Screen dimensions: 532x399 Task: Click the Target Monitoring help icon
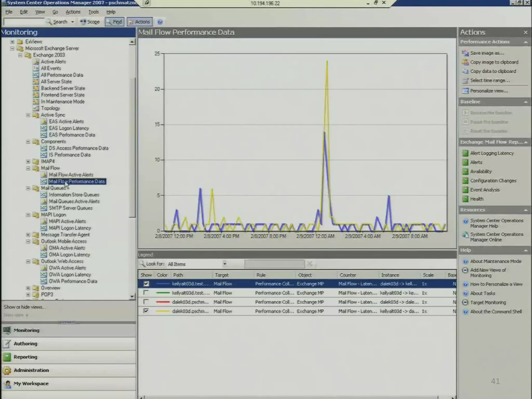(x=465, y=303)
